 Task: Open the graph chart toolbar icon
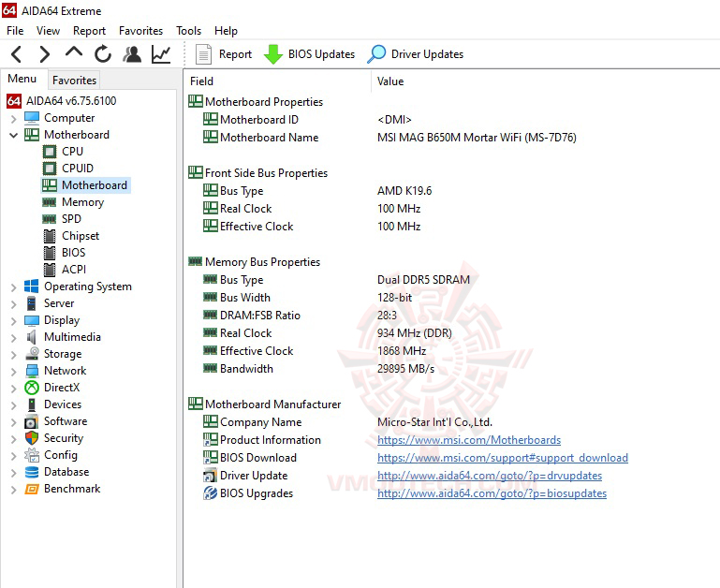click(x=161, y=54)
